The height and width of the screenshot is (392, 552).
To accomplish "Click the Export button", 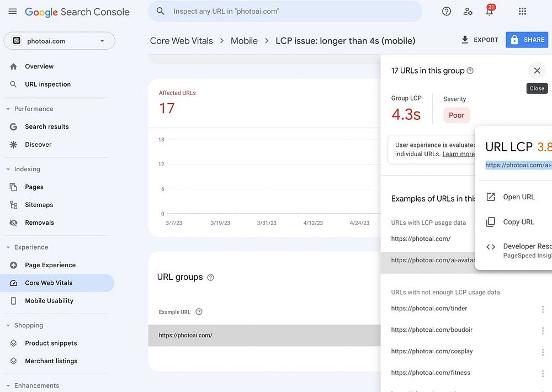I will (480, 40).
